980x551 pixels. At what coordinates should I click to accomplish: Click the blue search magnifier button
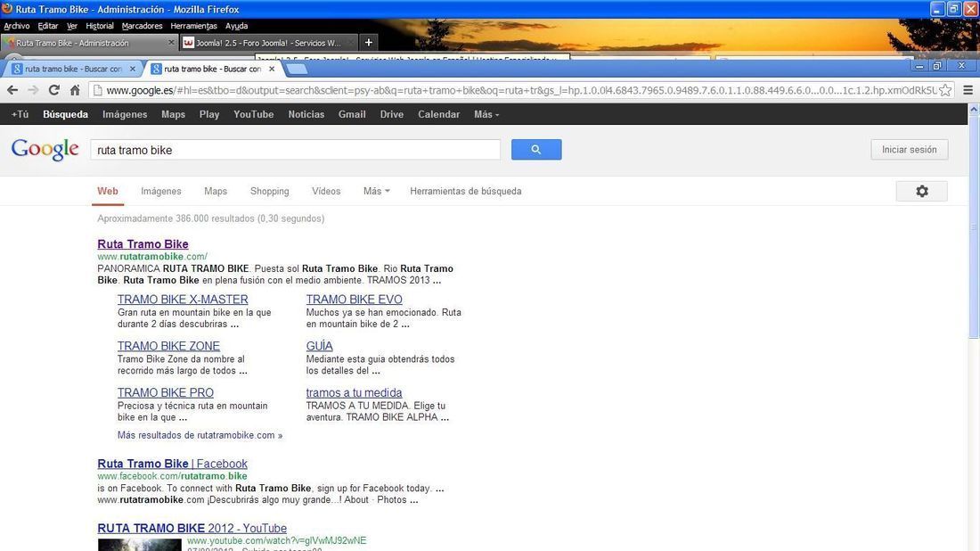click(536, 150)
